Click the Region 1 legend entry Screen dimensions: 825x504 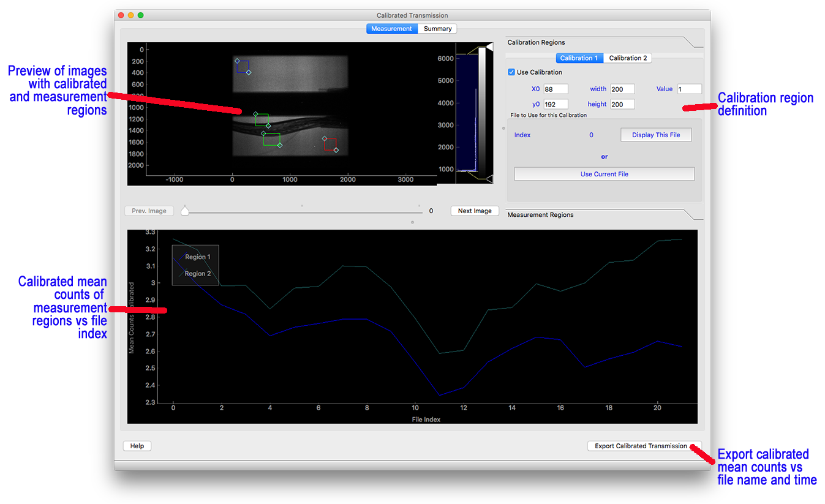pos(197,257)
